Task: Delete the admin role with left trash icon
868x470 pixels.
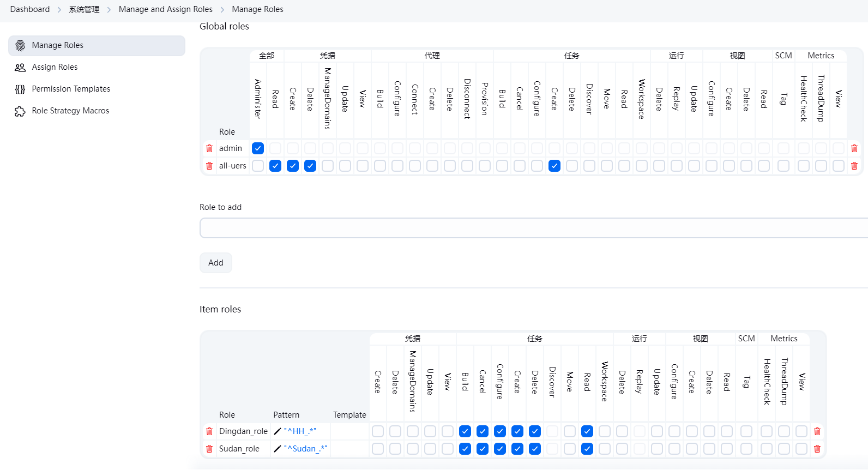Action: [x=209, y=148]
